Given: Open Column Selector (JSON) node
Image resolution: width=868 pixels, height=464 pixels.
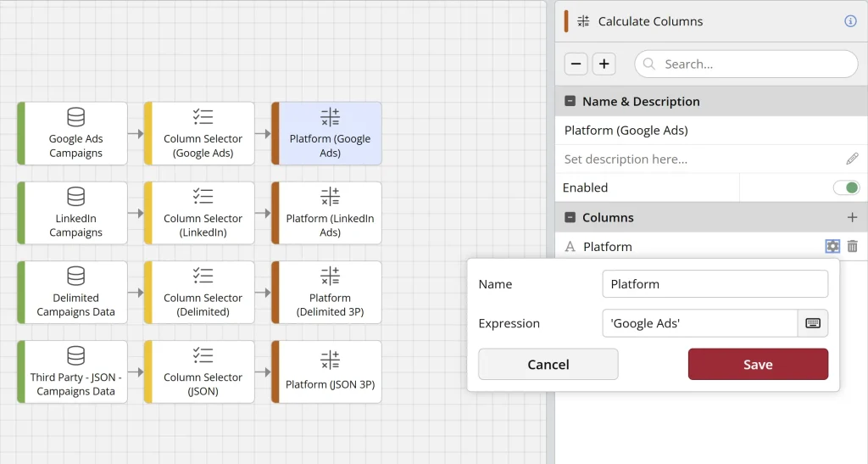Looking at the screenshot, I should pyautogui.click(x=199, y=372).
